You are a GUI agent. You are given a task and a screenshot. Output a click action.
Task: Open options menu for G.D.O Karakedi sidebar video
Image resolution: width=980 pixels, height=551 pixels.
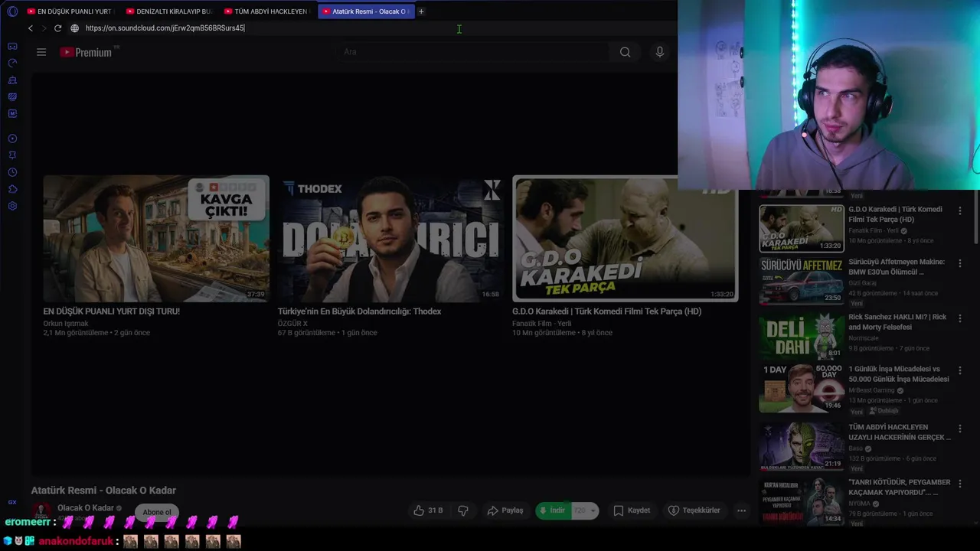(960, 210)
